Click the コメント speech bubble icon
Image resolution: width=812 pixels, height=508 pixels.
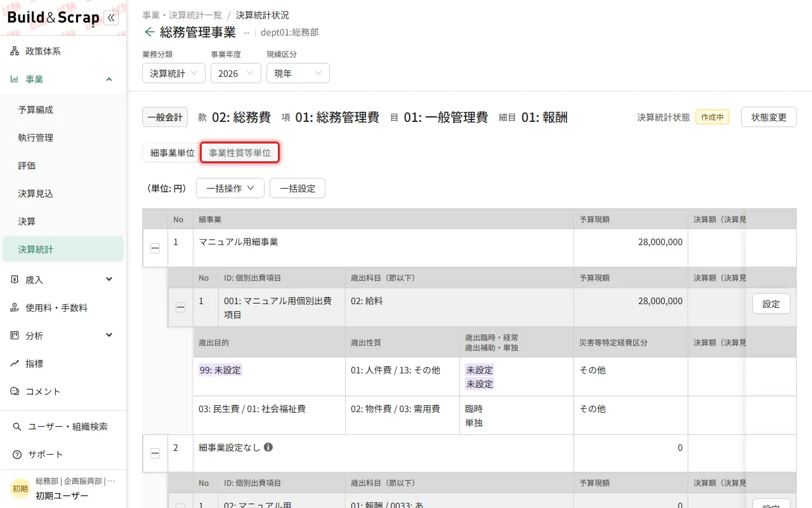point(15,392)
